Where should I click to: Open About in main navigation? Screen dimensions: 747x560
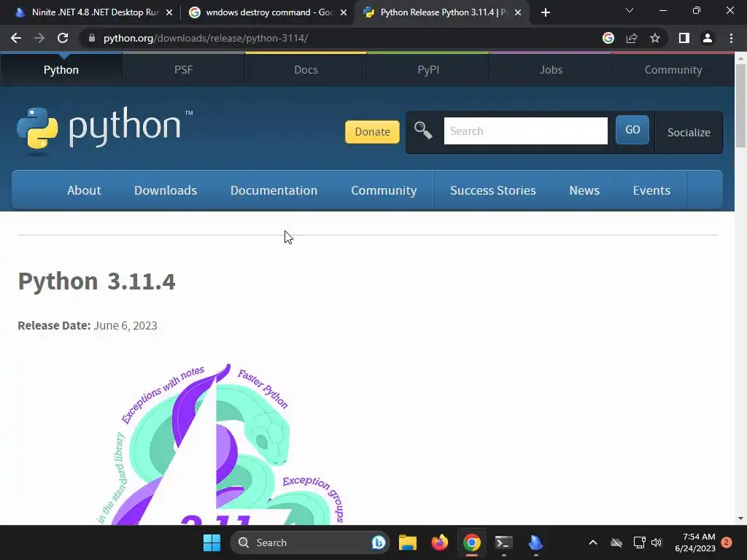click(84, 190)
